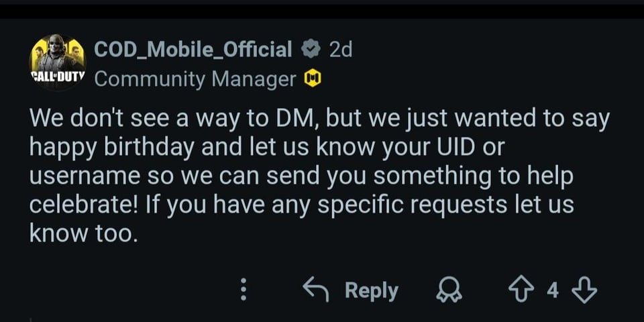Click the comment line starting "We don't see"
This screenshot has width=644, height=322.
point(319,120)
